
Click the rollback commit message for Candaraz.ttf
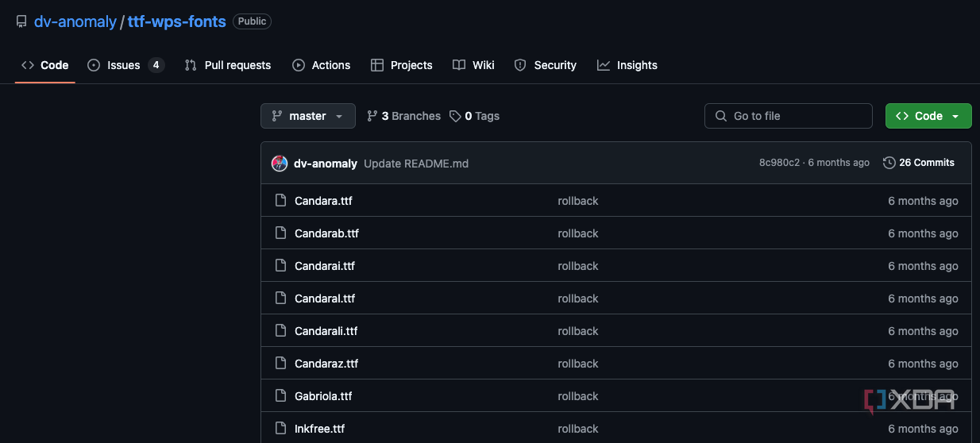(578, 364)
